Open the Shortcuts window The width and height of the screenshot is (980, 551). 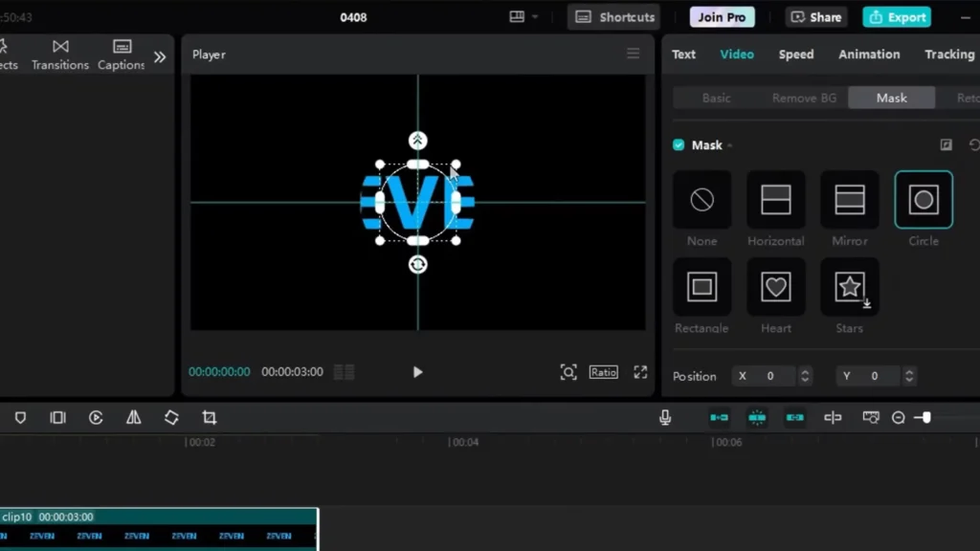[x=614, y=17]
